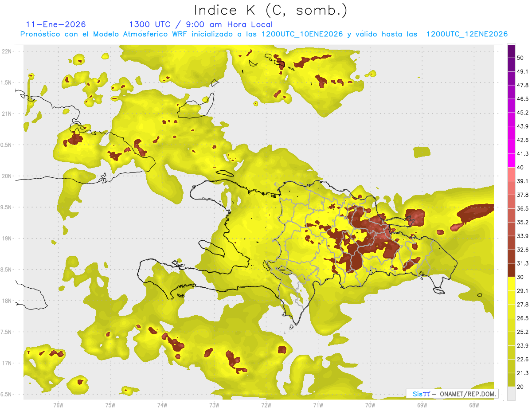
Task: Click the colorbar value "47.8"
Action: coord(523,85)
